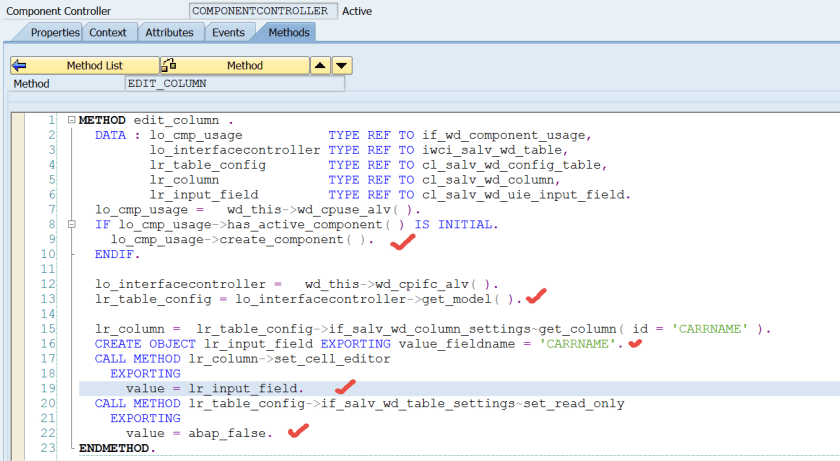Collapse the IF block at line 8

[71, 224]
